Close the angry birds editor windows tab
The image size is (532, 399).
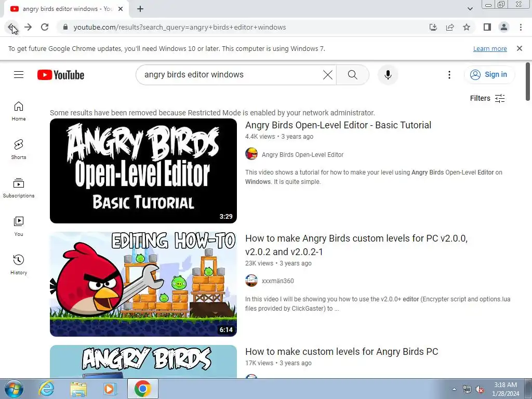(121, 9)
